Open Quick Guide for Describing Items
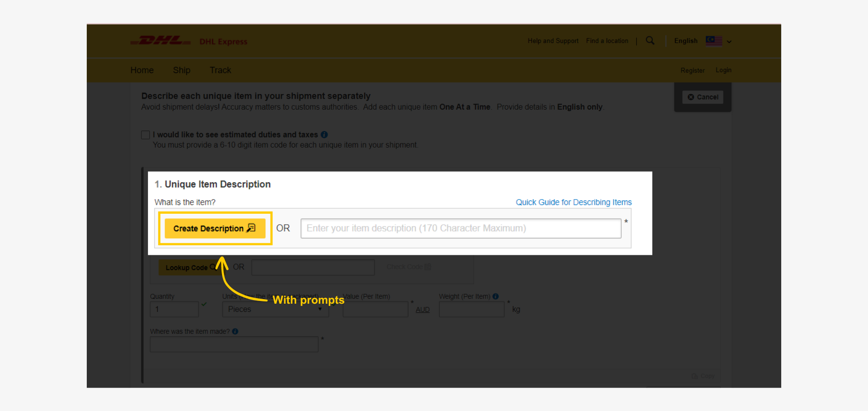 pos(574,202)
